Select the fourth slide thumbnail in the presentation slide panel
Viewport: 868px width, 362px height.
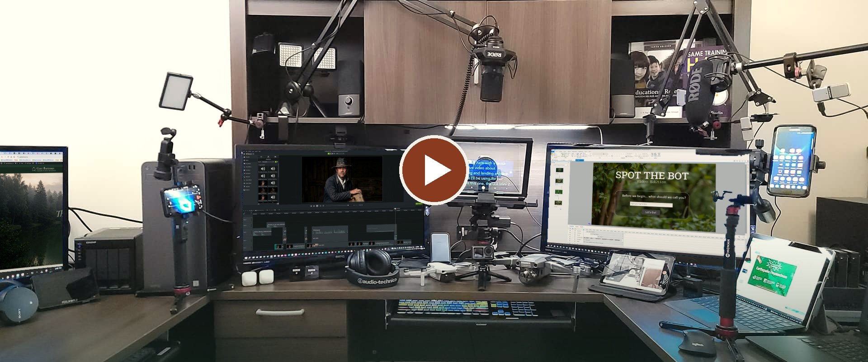click(x=559, y=203)
